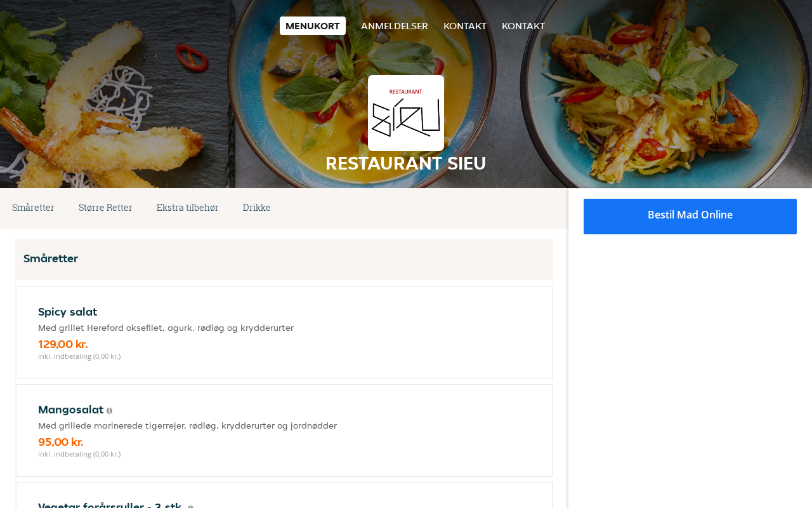Select the last KONTAKT navigation link
The width and height of the screenshot is (812, 508).
coord(523,26)
